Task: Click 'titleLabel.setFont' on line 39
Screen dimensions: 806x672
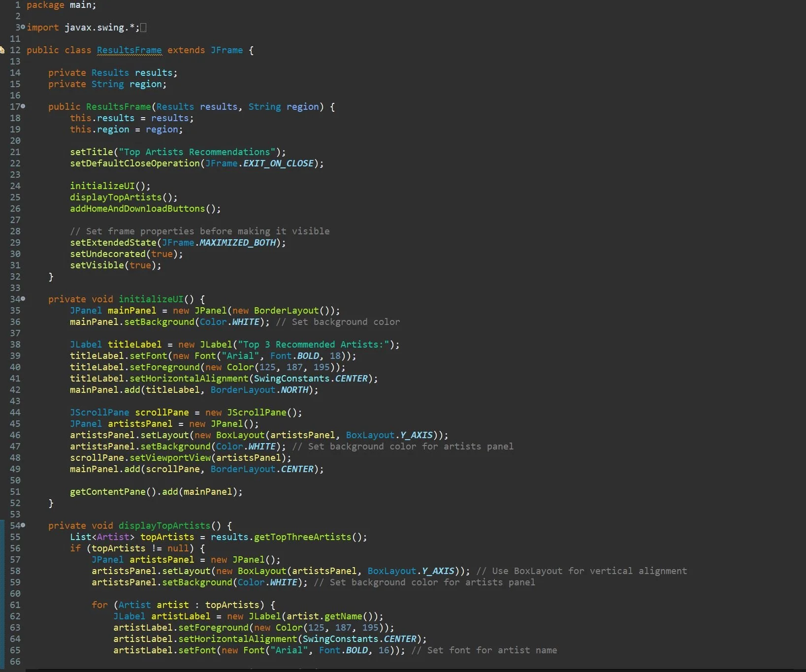Action: (119, 356)
